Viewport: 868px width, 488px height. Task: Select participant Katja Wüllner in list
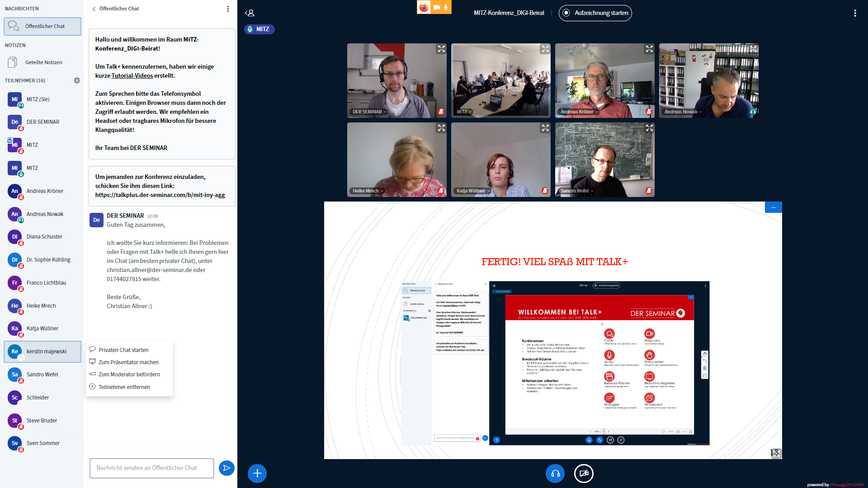click(x=42, y=328)
